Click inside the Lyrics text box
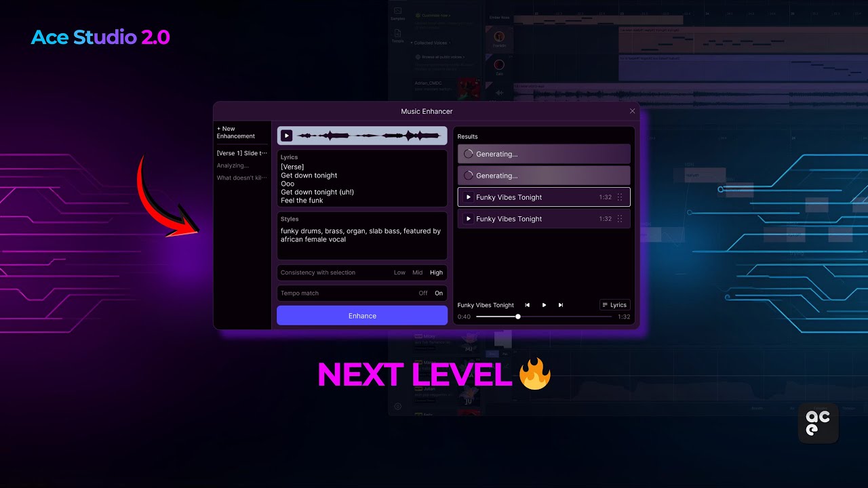 (x=362, y=179)
